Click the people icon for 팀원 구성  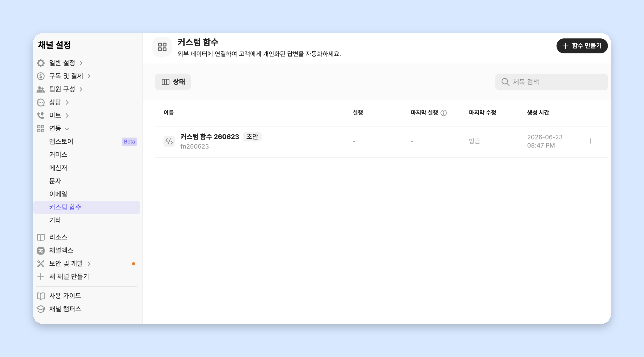pos(41,89)
